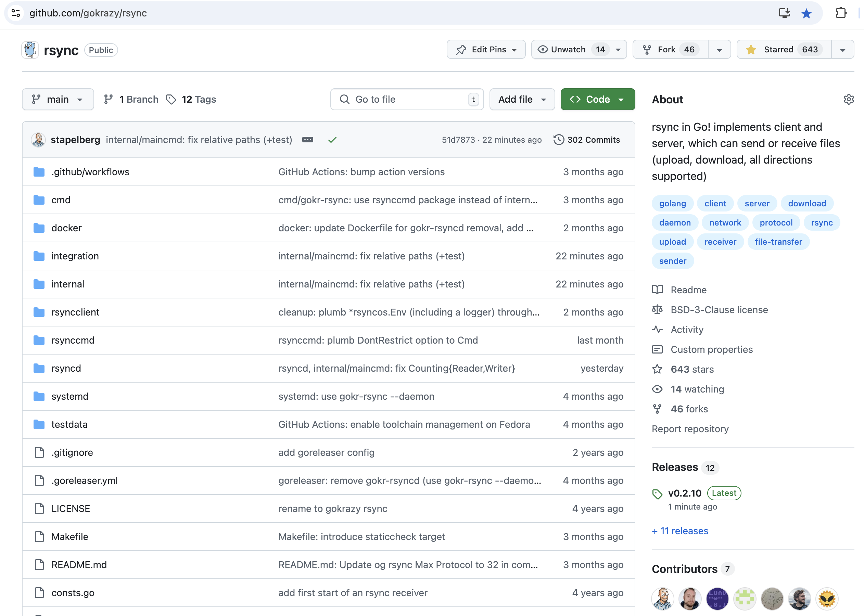Screen dimensions: 864x616
Task: Select the file-transfer topic tag
Action: click(778, 242)
